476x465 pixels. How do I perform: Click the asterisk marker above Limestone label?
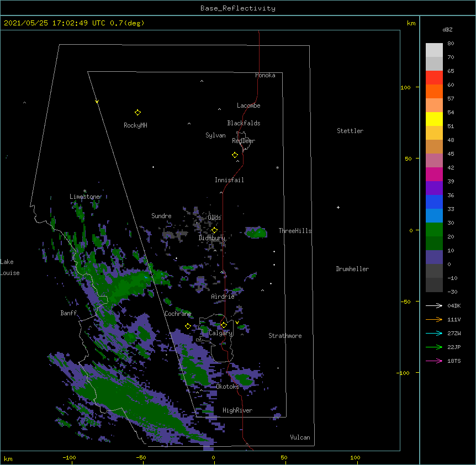(x=84, y=191)
